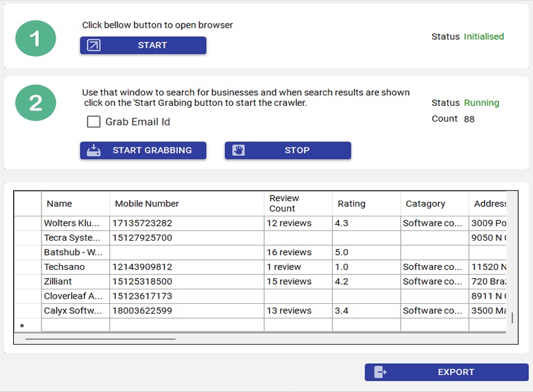Enable the Grab Email Id checkbox
Viewport: 533px width, 392px height.
point(93,122)
